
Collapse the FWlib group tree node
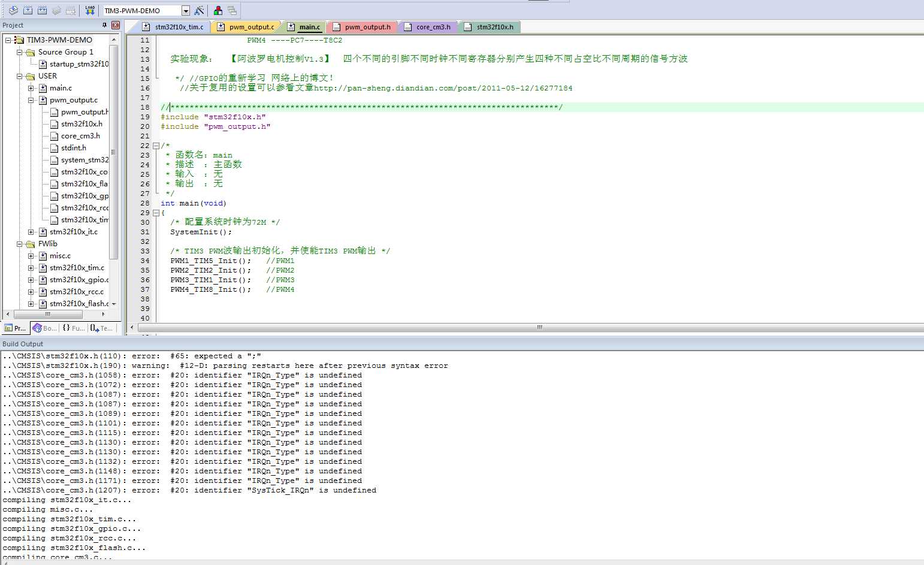[20, 244]
